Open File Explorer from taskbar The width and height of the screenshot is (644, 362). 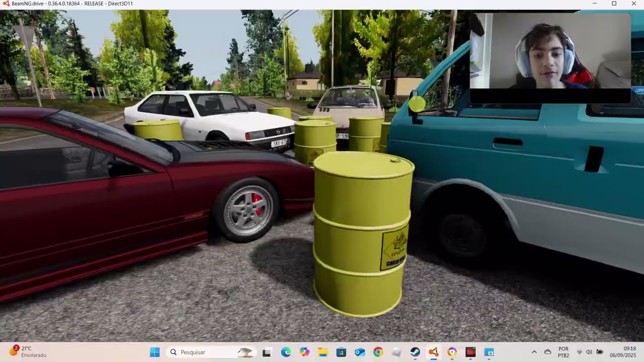point(323,352)
